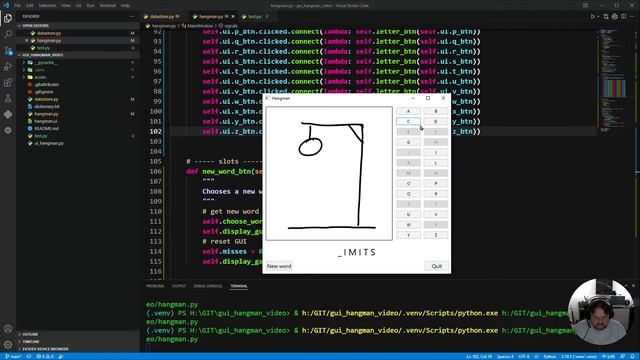Expand the Outline section
640x360 pixels.
(x=30, y=334)
